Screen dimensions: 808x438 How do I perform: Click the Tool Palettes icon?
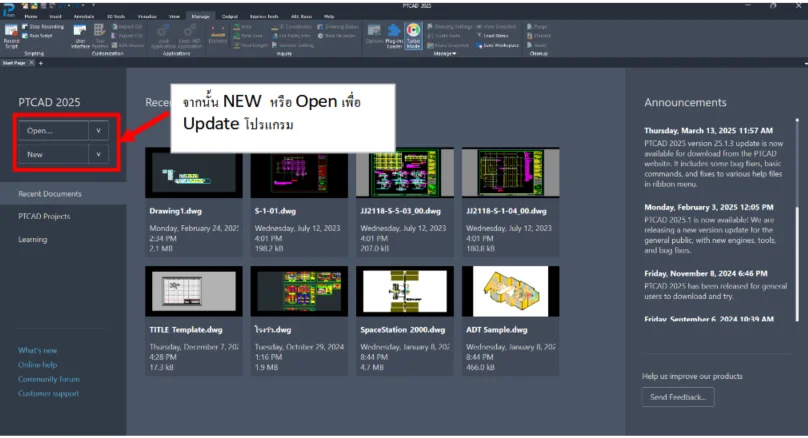pos(100,36)
